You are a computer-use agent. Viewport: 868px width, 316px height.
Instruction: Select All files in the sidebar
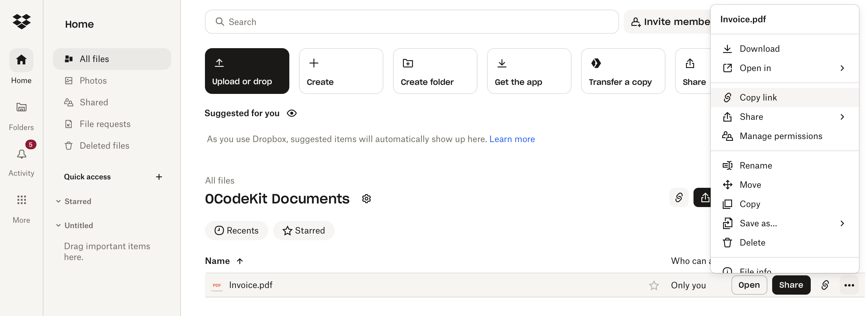[112, 59]
